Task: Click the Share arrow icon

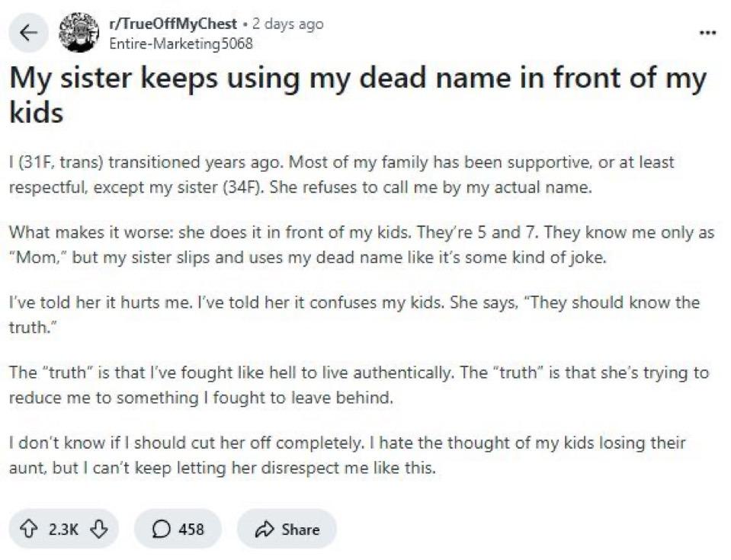Action: (x=265, y=529)
